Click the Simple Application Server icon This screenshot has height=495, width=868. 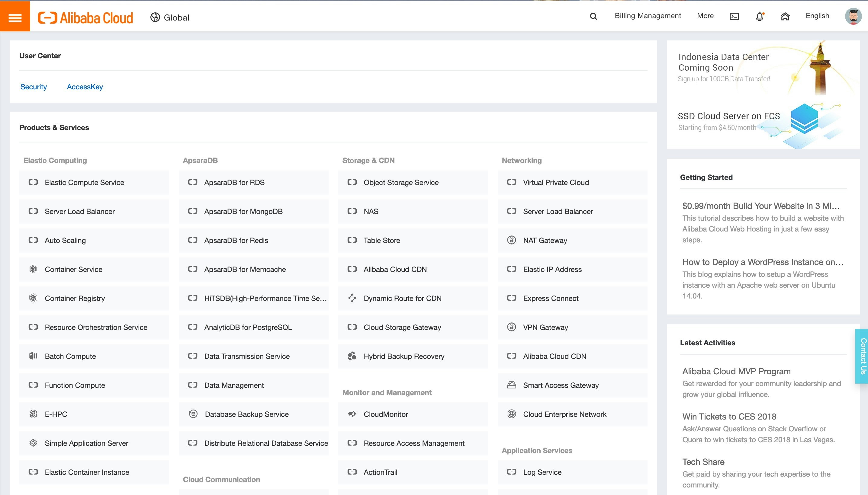click(33, 443)
